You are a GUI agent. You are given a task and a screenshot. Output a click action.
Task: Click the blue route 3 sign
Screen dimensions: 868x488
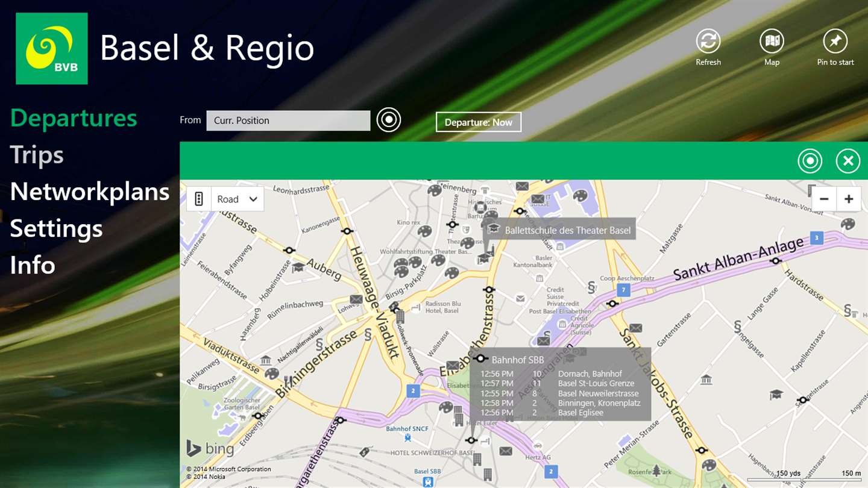pyautogui.click(x=817, y=237)
